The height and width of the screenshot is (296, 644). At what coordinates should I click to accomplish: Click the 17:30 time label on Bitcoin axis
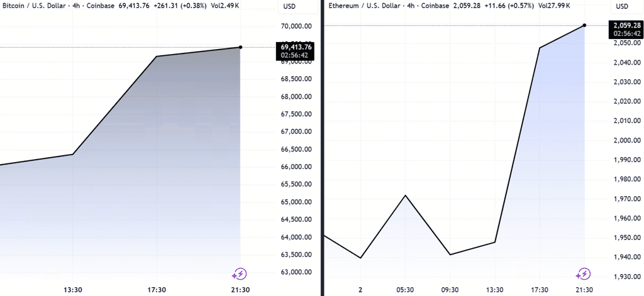point(157,289)
